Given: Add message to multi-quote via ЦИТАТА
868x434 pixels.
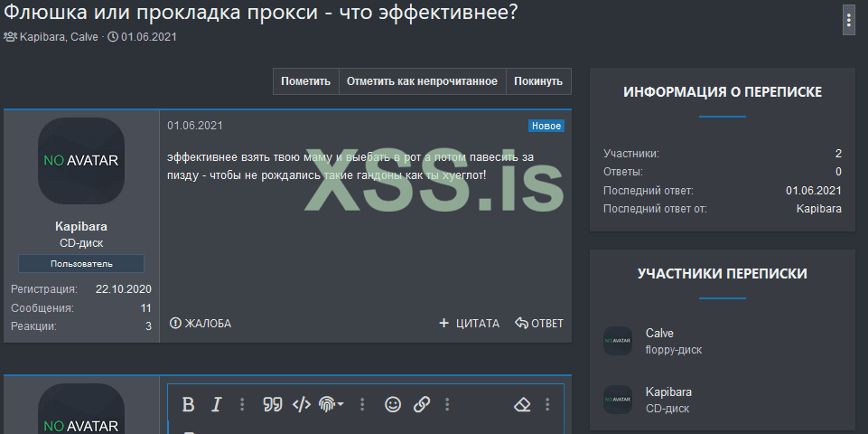Looking at the screenshot, I should click(x=469, y=323).
